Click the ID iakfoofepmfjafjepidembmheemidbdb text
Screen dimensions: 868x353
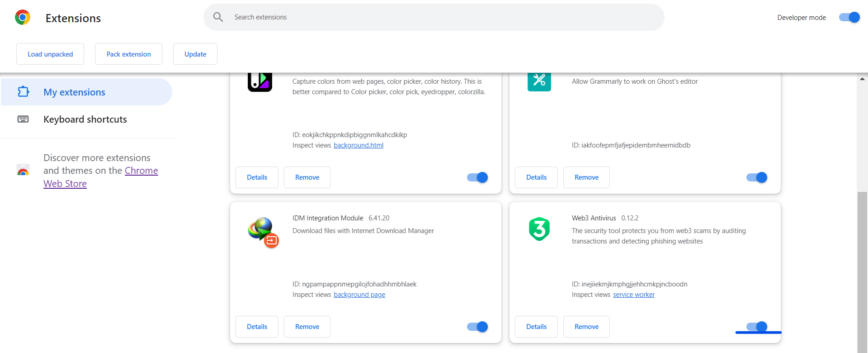631,145
